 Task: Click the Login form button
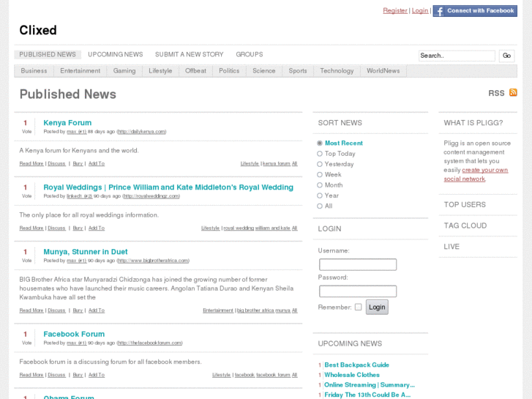pyautogui.click(x=377, y=307)
